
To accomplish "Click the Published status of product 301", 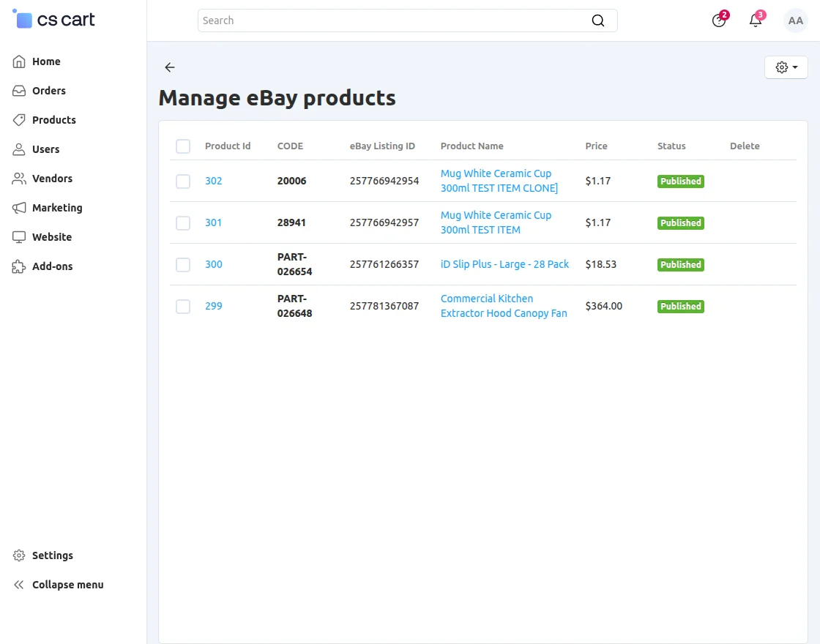I will (680, 223).
